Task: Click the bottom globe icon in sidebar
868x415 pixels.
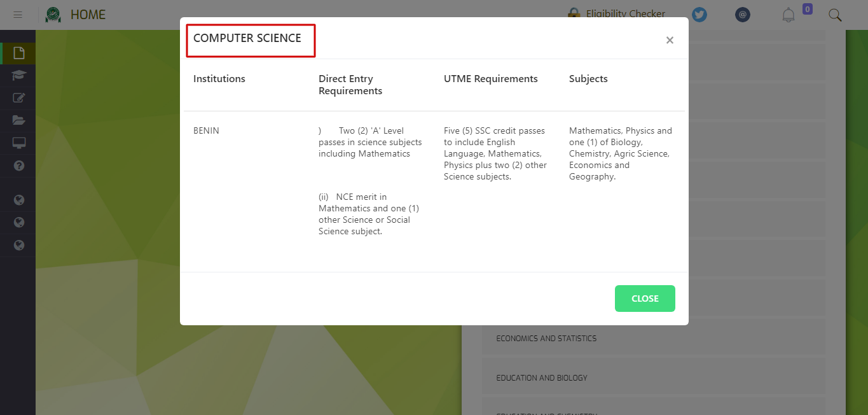Action: point(18,244)
